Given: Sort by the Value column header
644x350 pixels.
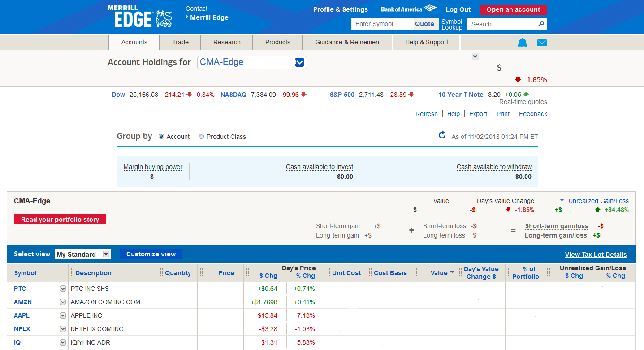Looking at the screenshot, I should [439, 273].
